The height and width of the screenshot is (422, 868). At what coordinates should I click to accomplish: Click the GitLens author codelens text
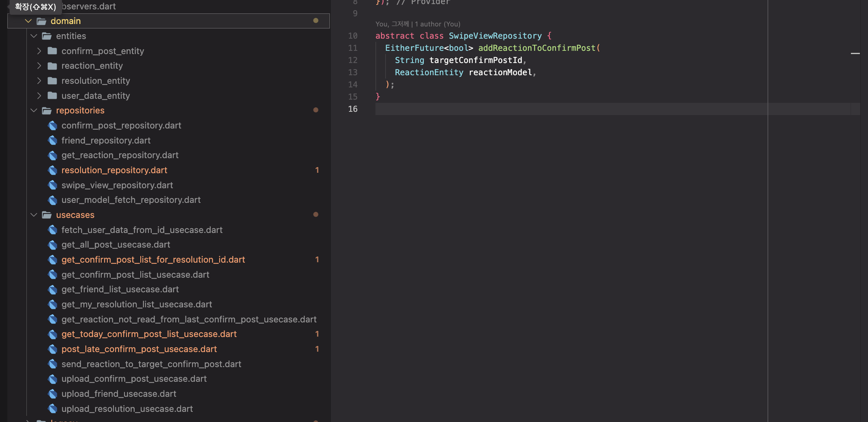click(x=418, y=24)
